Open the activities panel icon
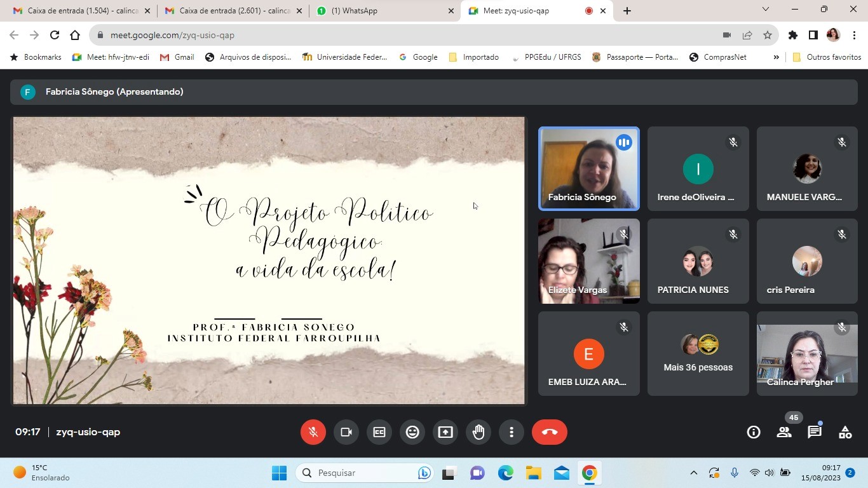This screenshot has height=488, width=868. [845, 432]
